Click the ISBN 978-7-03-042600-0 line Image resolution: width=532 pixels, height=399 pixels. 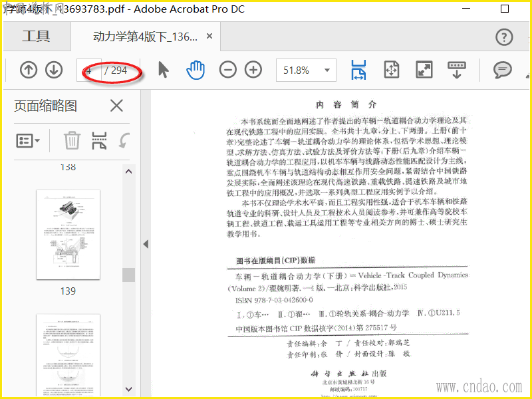[274, 300]
